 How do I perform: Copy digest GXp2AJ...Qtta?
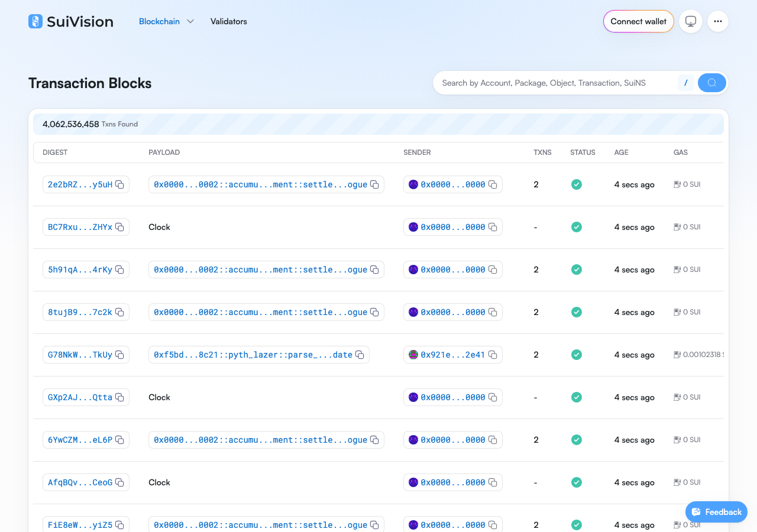pyautogui.click(x=119, y=397)
